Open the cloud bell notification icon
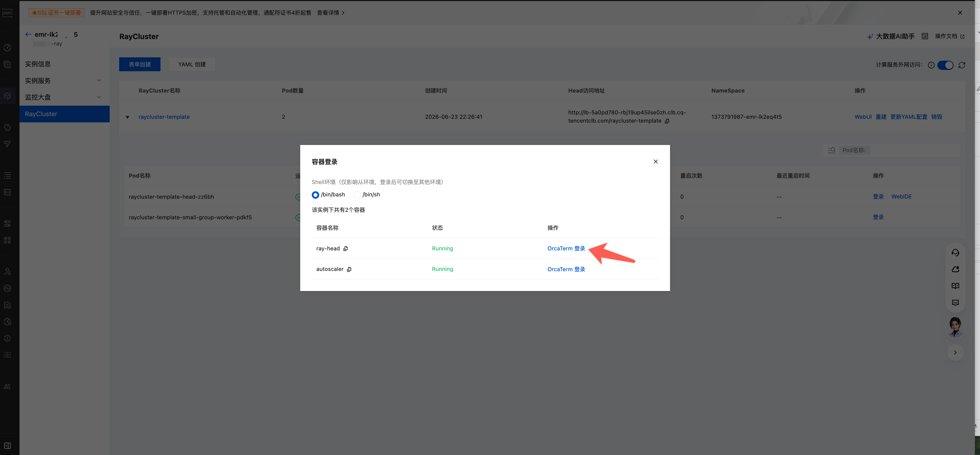This screenshot has height=455, width=980. point(955,269)
